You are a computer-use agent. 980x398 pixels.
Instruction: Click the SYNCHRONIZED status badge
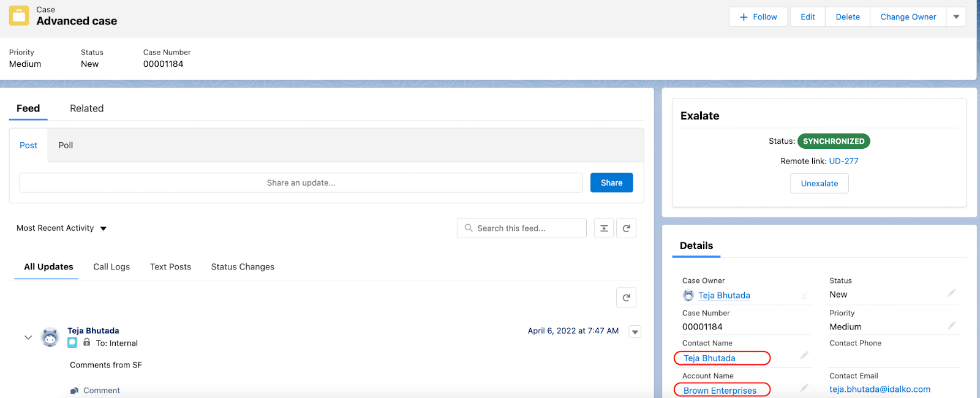pyautogui.click(x=834, y=141)
